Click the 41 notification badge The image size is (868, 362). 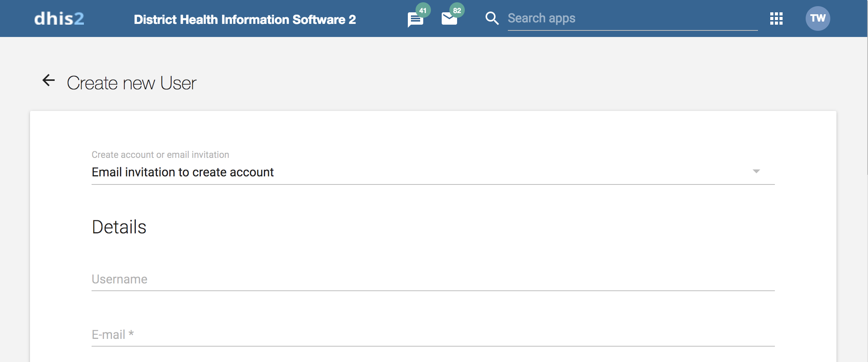423,10
